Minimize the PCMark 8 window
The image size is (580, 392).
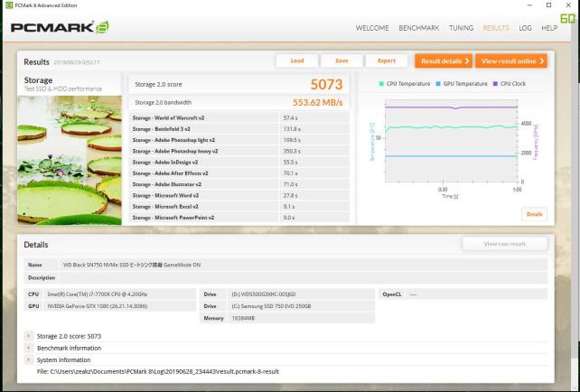(529, 5)
